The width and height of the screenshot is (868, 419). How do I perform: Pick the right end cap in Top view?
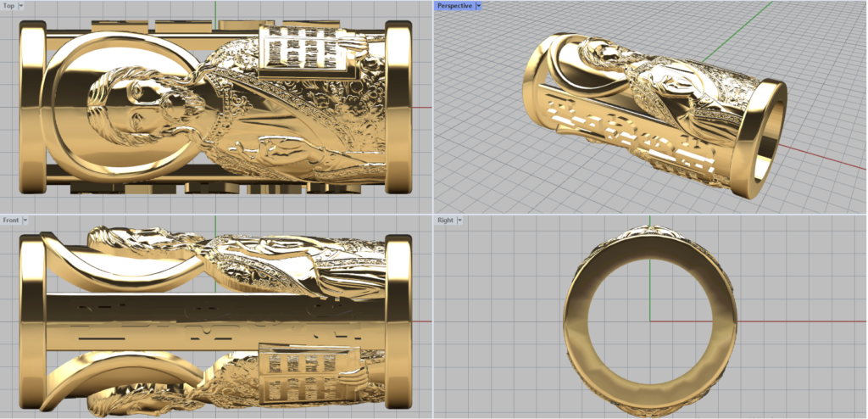(x=398, y=106)
